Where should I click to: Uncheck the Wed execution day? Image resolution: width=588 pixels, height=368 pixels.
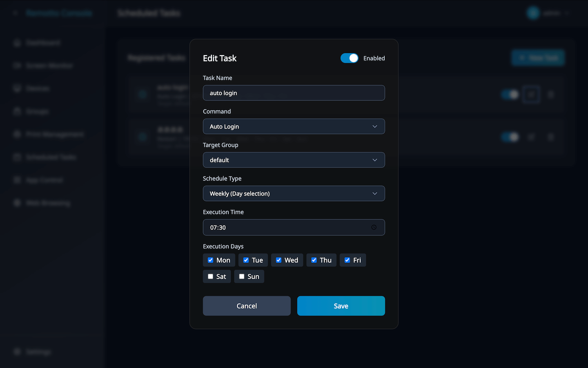(x=278, y=260)
